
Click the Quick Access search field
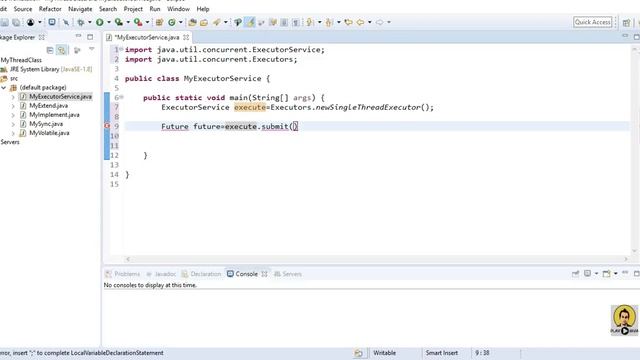593,22
